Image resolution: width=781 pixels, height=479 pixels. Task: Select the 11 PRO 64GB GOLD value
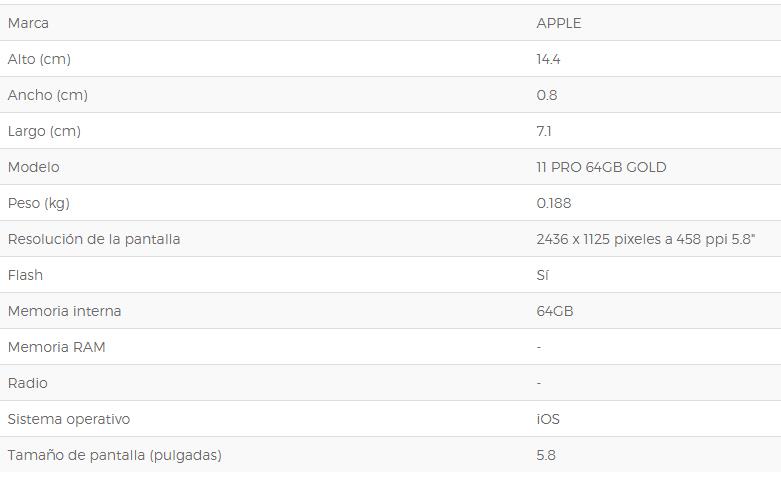click(601, 167)
